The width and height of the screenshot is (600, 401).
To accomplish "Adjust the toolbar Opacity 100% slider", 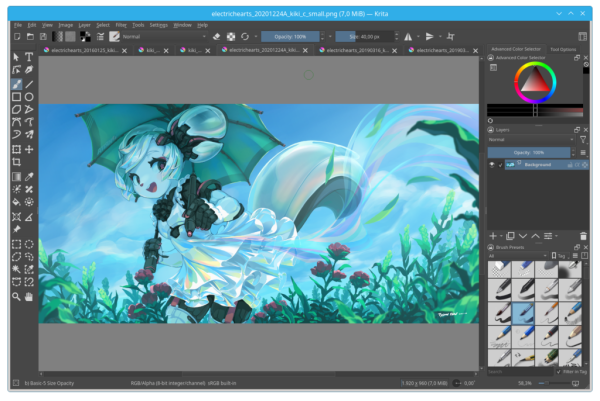I will click(290, 36).
